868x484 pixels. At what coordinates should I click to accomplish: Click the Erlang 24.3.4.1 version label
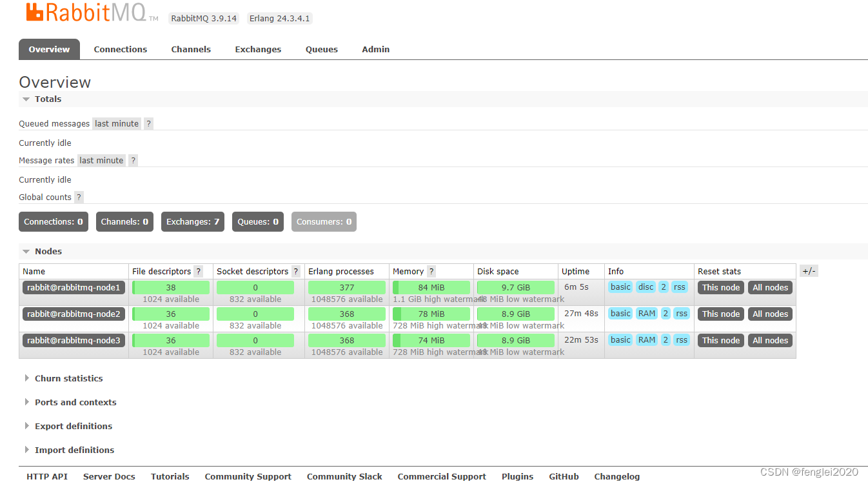(280, 19)
